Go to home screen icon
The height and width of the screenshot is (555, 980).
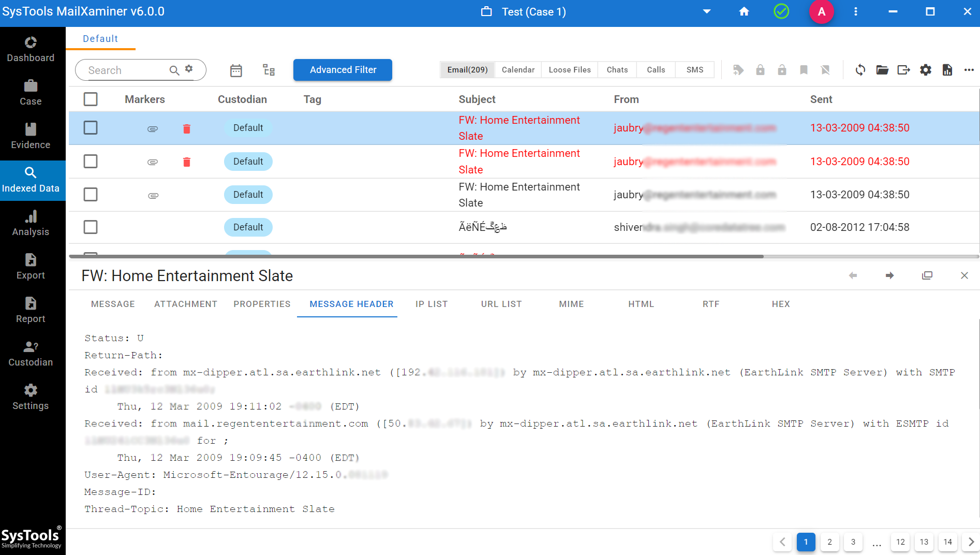[744, 11]
